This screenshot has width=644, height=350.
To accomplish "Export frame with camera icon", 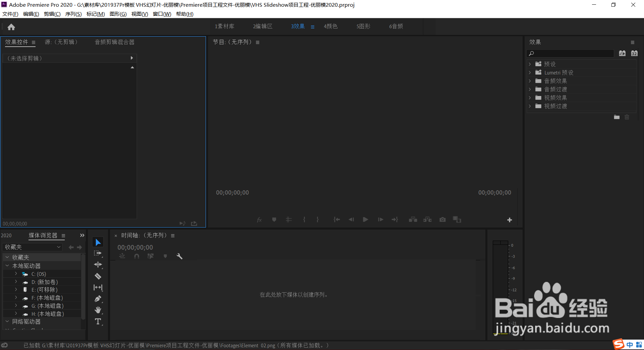I will coord(443,219).
